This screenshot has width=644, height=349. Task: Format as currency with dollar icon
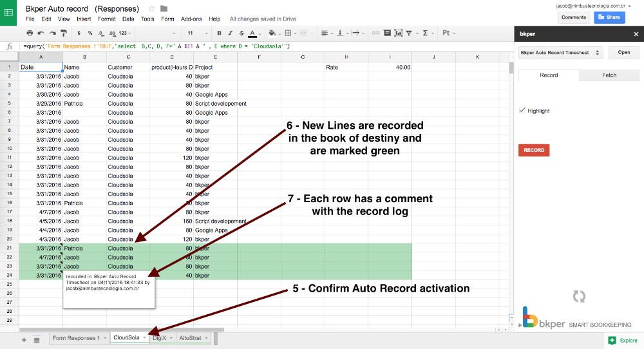pyautogui.click(x=79, y=33)
